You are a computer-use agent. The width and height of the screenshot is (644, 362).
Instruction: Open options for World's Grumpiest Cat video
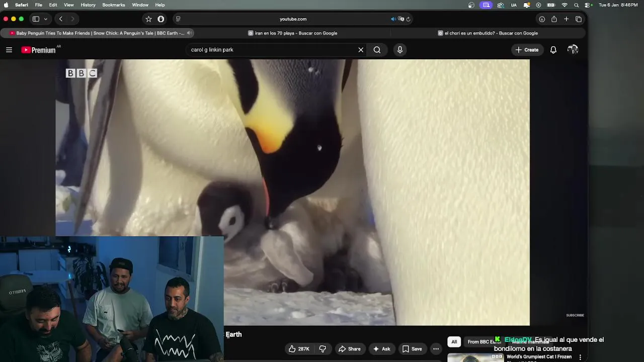tap(580, 357)
